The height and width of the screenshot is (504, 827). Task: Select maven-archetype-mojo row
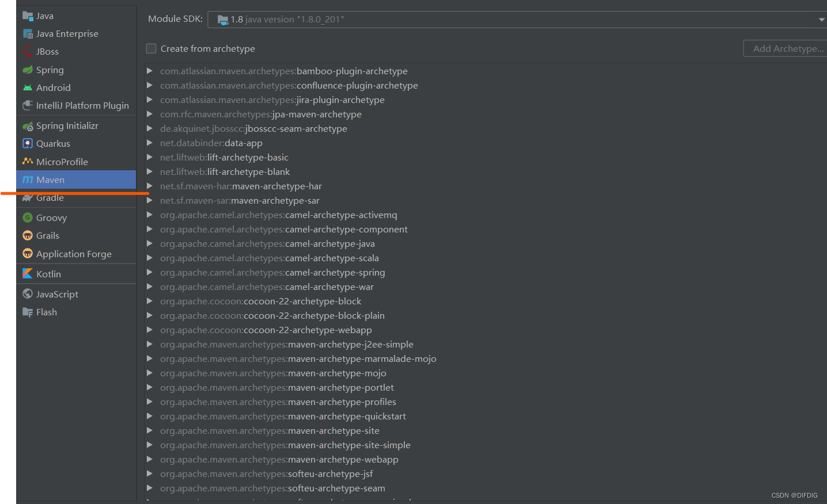click(485, 373)
